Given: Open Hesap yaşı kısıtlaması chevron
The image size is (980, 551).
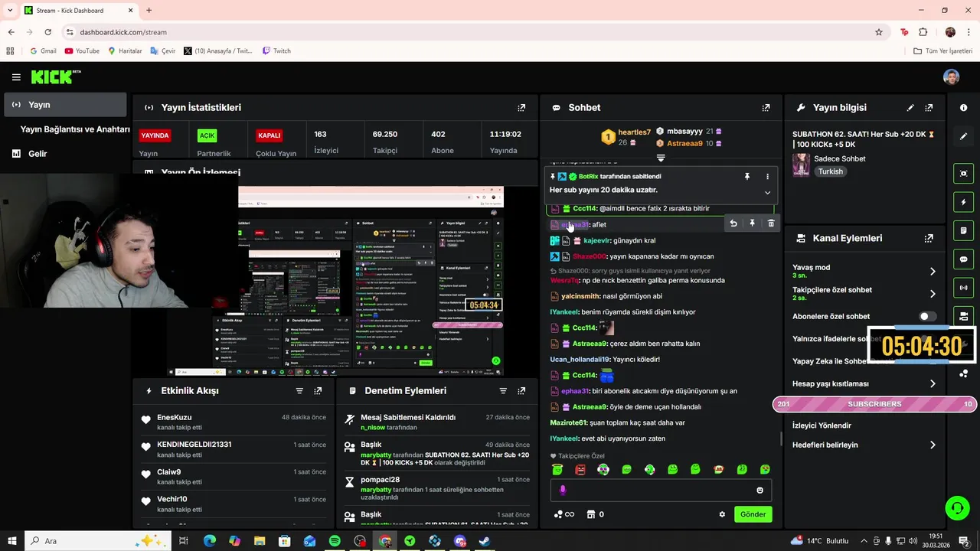Looking at the screenshot, I should click(x=933, y=384).
